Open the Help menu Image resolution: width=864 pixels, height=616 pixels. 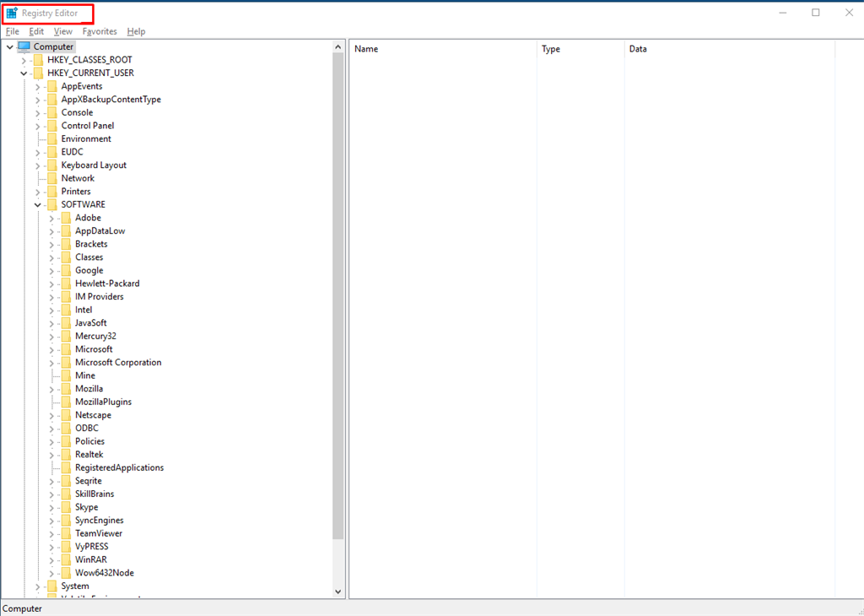point(136,31)
